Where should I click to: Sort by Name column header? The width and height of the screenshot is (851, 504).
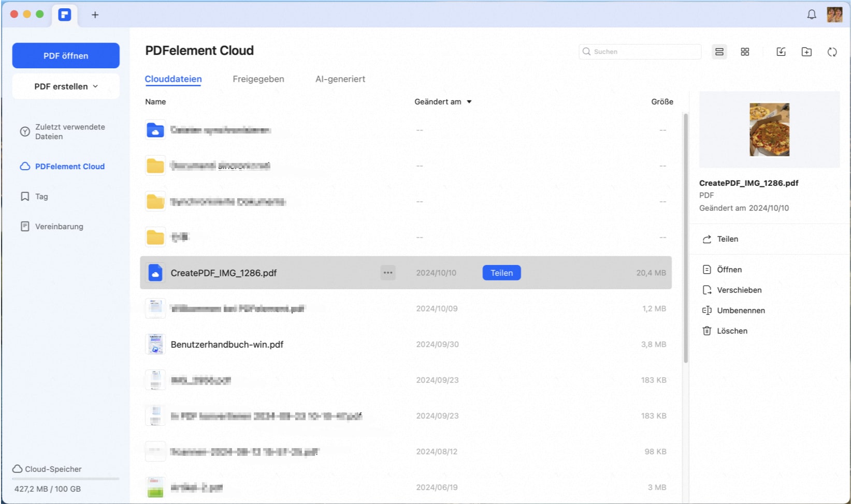pyautogui.click(x=155, y=102)
